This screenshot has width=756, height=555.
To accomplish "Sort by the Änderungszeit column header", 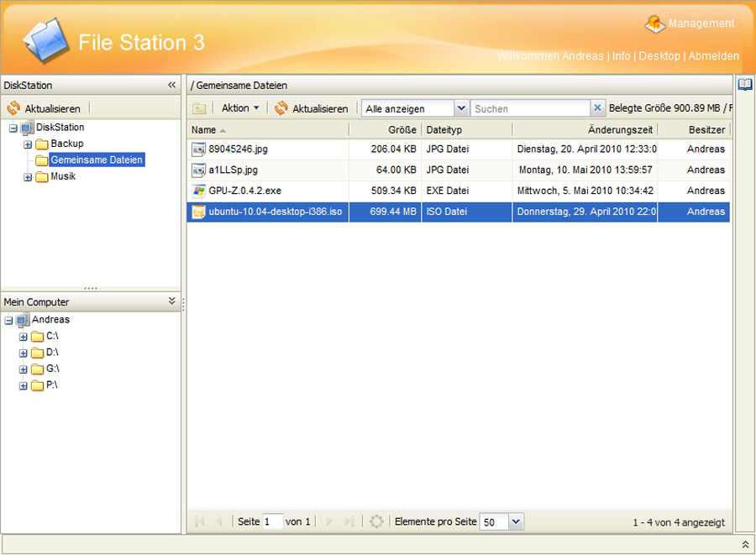I will [x=585, y=130].
